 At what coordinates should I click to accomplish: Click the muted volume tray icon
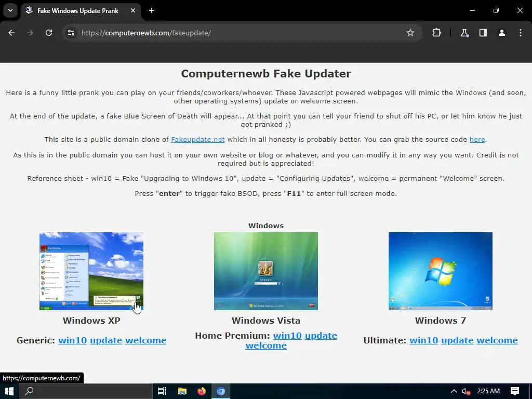[466, 391]
